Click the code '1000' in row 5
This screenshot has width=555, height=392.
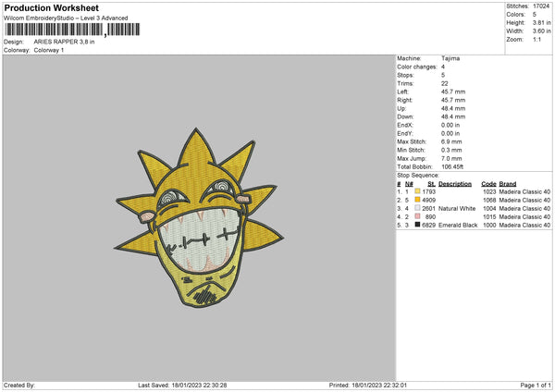489,225
